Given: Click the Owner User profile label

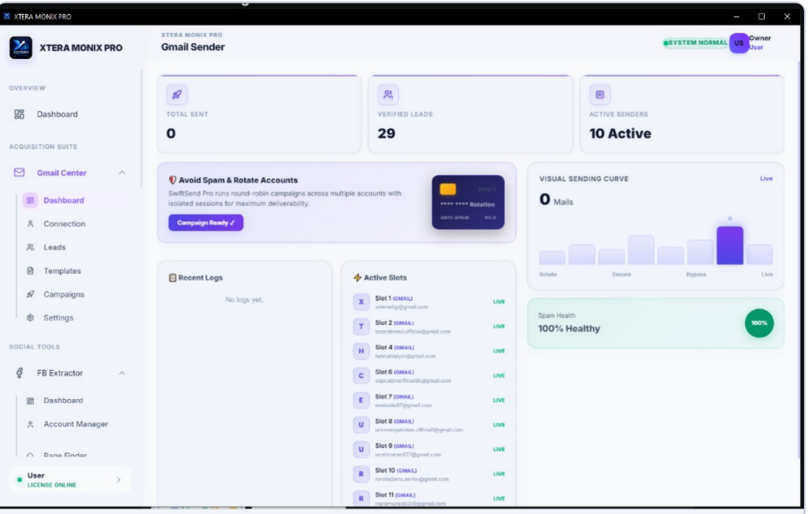Looking at the screenshot, I should click(760, 43).
